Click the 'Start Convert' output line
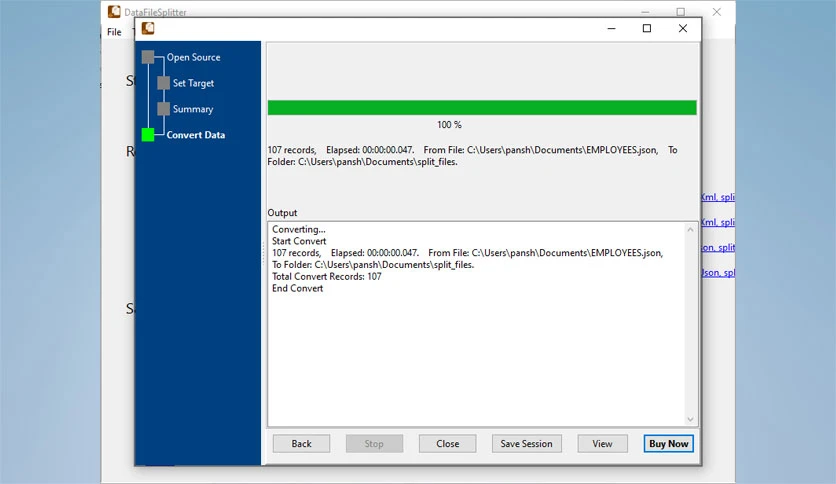Screen dimensions: 836x484 tap(299, 241)
